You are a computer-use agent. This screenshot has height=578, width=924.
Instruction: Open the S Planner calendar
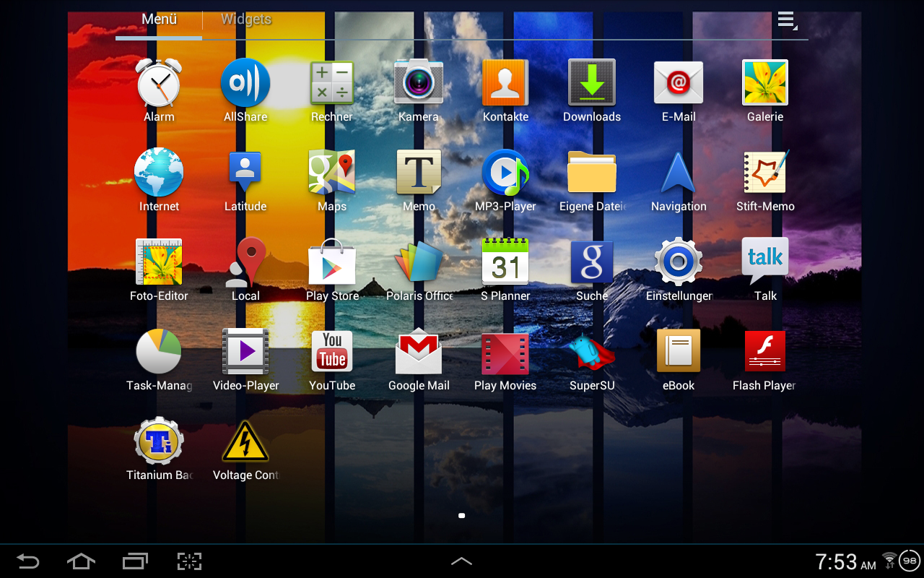(505, 263)
